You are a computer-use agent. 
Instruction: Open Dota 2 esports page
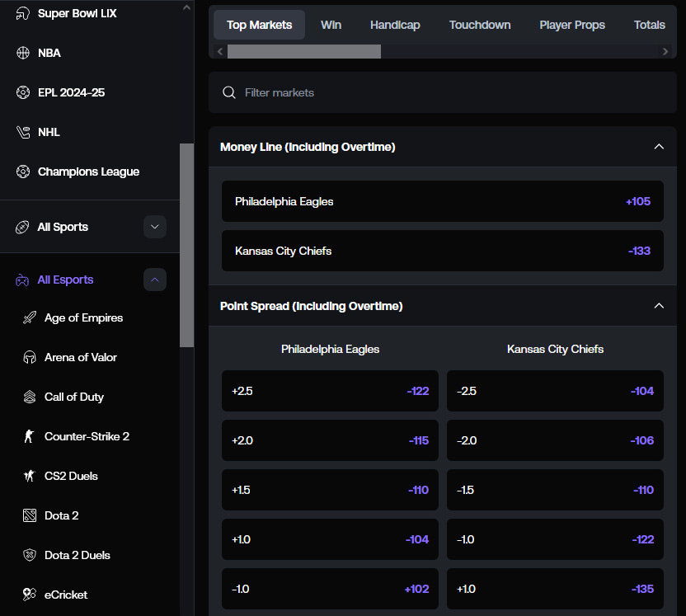[61, 515]
